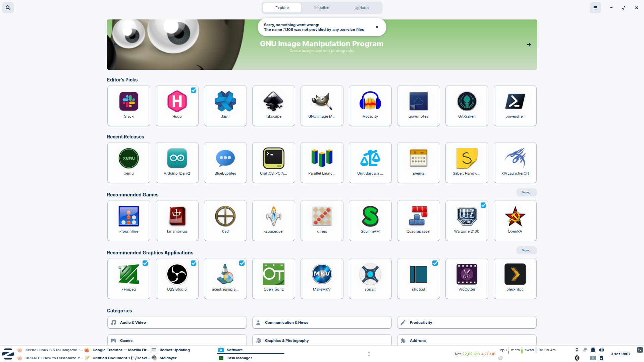Select the OpenRA game icon
The image size is (644, 362).
[515, 217]
